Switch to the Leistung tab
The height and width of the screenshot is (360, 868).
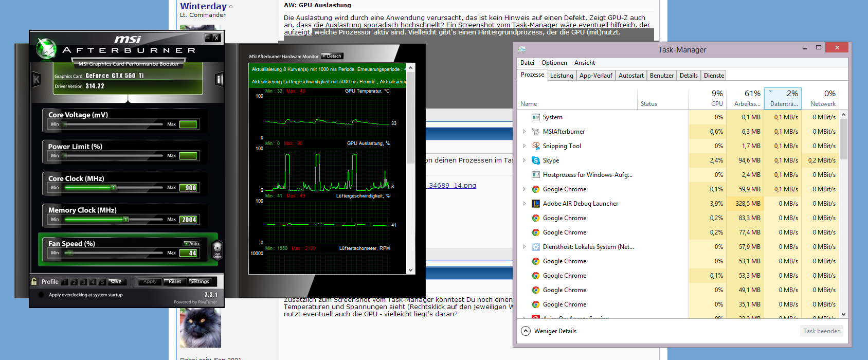(x=562, y=76)
